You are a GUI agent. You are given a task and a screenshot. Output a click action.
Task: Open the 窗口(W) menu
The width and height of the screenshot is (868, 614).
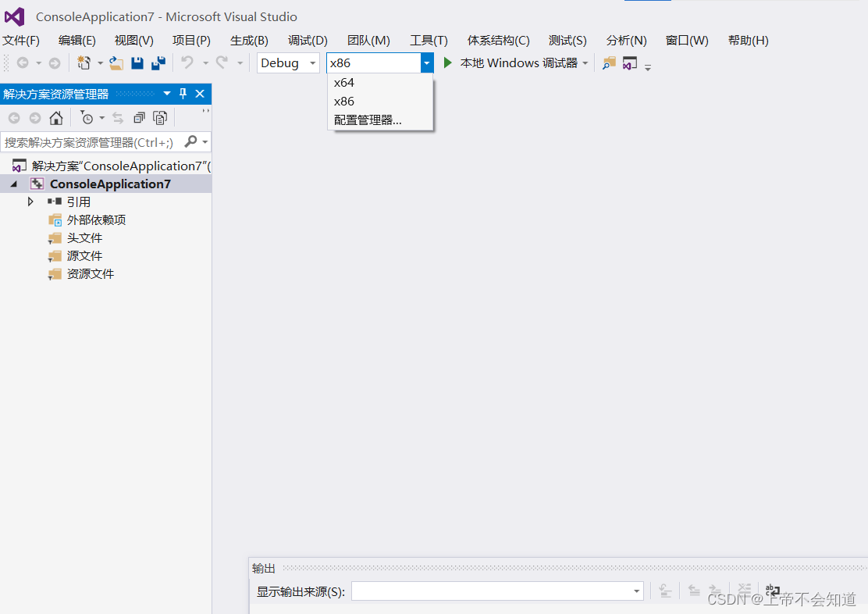[x=687, y=41]
